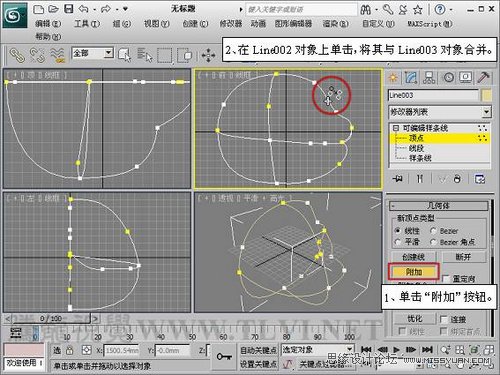Toggle Window/Crossing selection mode icon
Image resolution: width=500 pixels, height=375 pixels.
click(x=184, y=55)
